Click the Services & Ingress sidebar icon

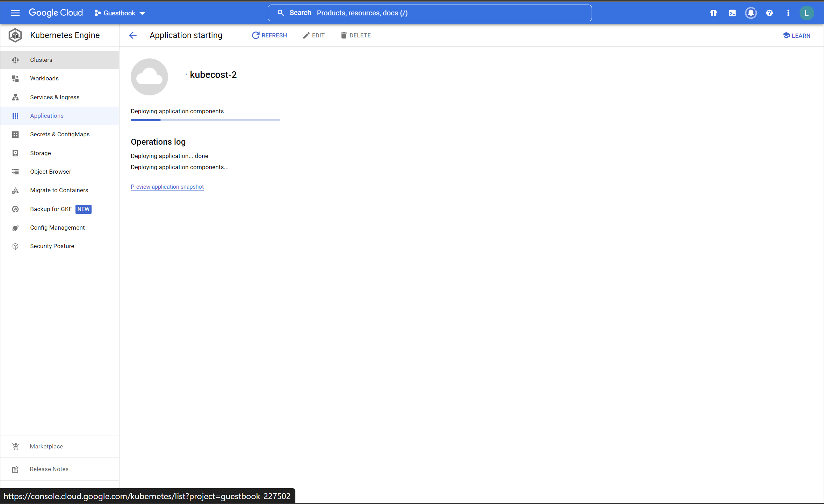tap(16, 96)
